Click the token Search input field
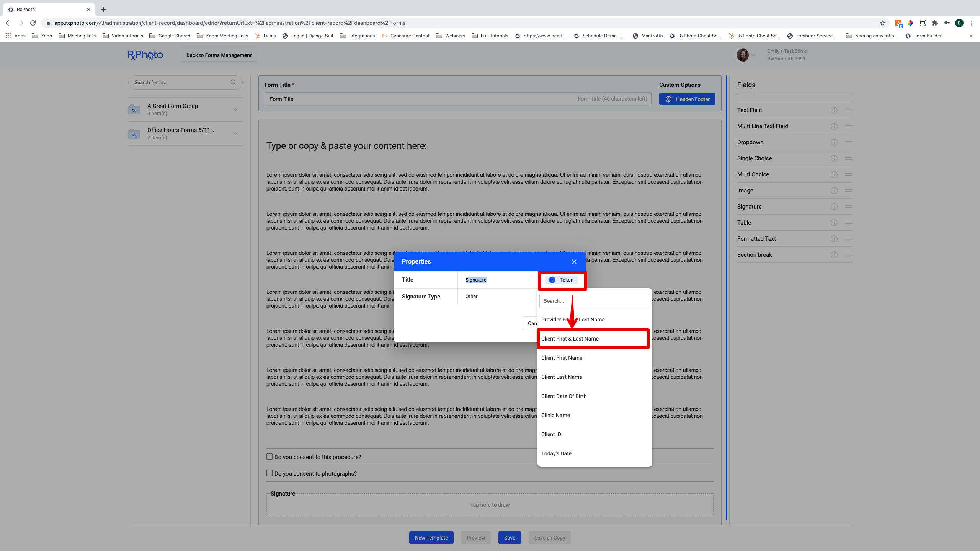 594,301
